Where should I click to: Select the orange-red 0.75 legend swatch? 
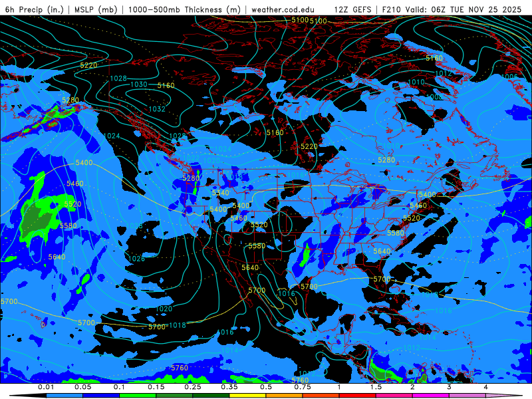[321, 396]
